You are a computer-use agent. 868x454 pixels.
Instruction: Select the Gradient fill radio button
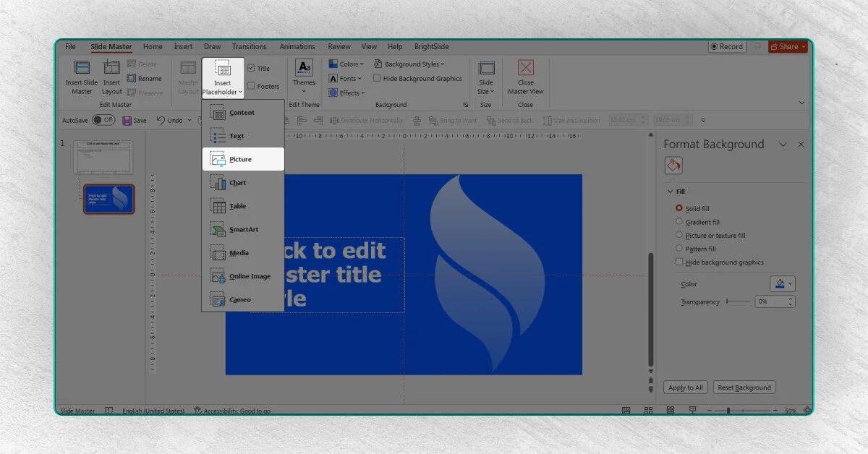pos(678,222)
